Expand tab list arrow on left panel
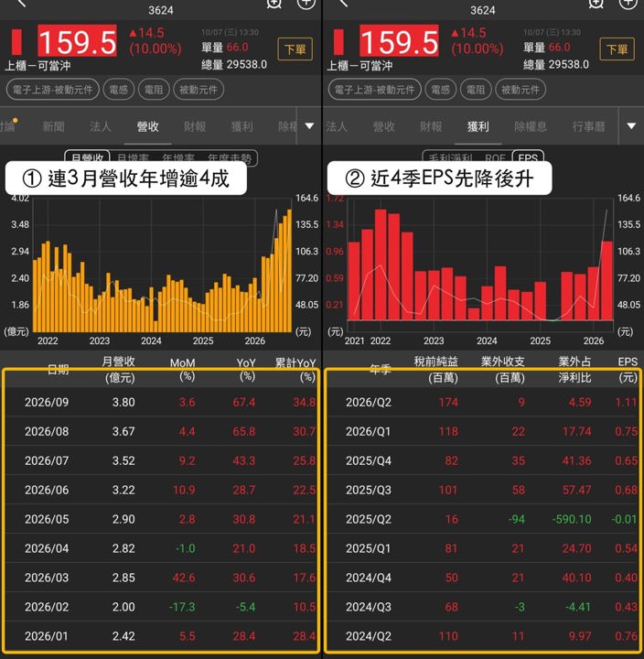 [x=309, y=126]
